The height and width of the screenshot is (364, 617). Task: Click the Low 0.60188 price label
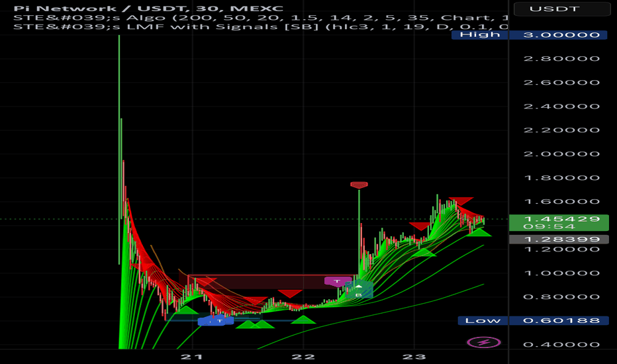click(x=532, y=321)
